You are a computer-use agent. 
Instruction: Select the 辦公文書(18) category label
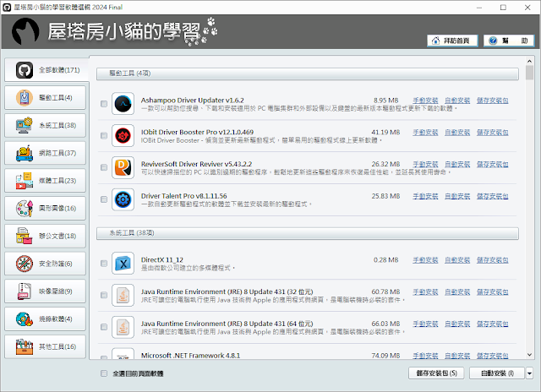click(57, 236)
